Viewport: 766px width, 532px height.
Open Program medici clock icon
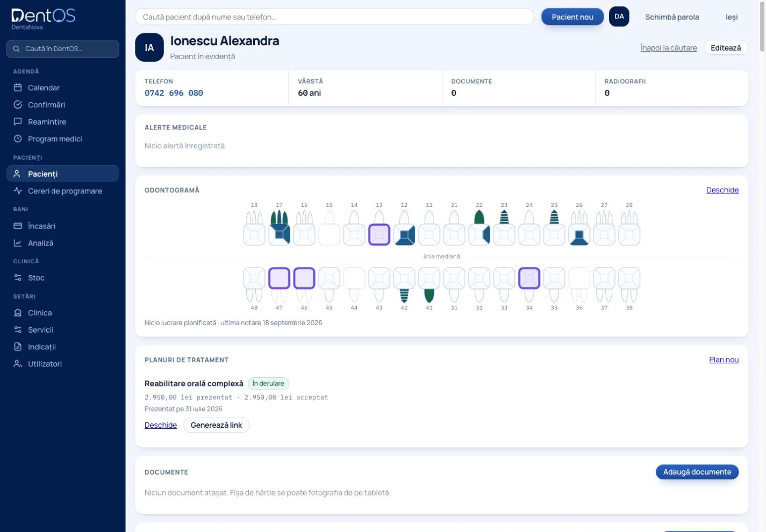point(18,139)
